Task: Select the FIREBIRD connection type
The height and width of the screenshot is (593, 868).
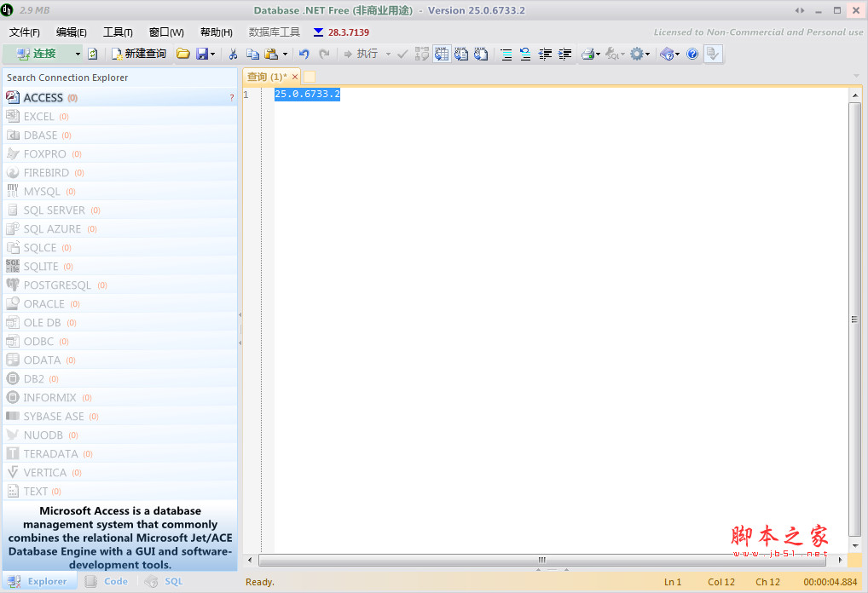Action: click(x=120, y=173)
